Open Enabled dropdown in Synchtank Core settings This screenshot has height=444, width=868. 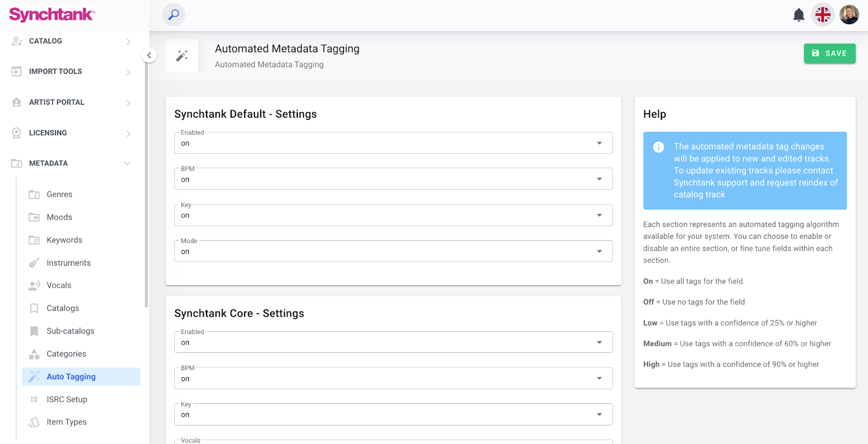393,343
